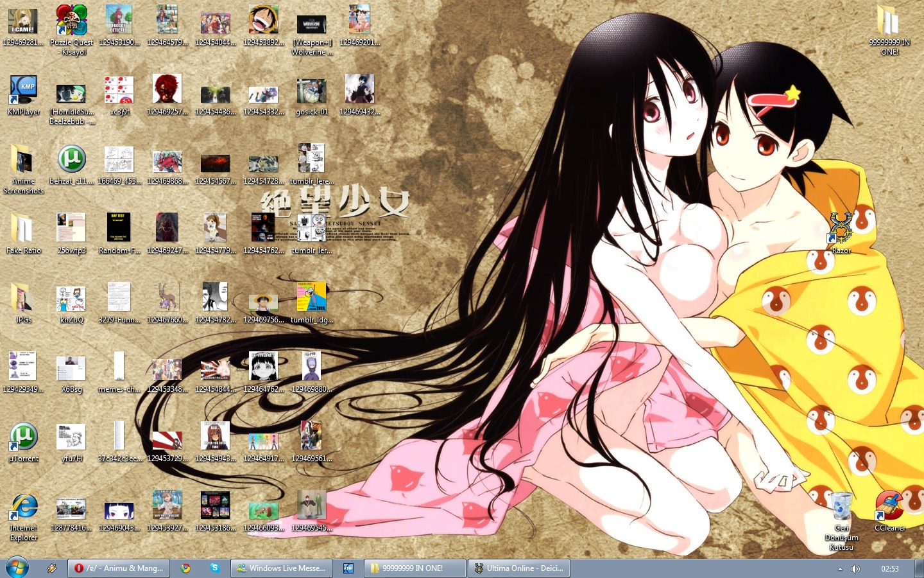Show hidden system tray icons
The height and width of the screenshot is (578, 924).
tap(840, 569)
